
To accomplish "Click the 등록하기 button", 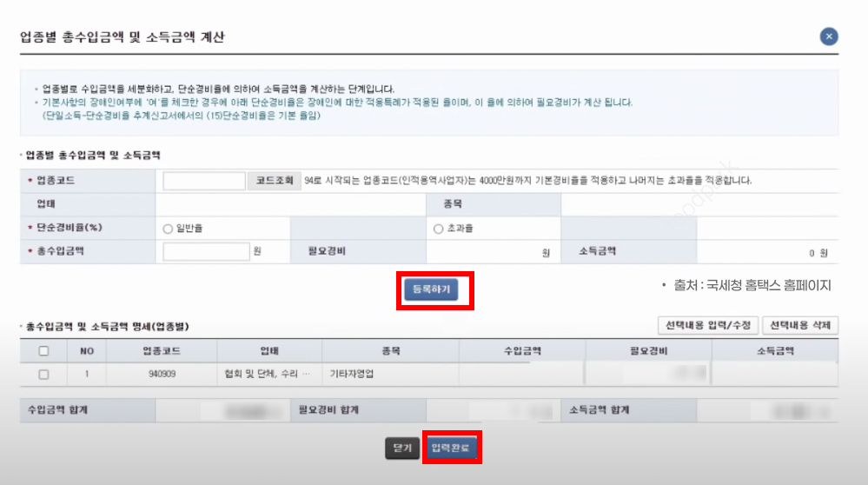I will coord(431,289).
